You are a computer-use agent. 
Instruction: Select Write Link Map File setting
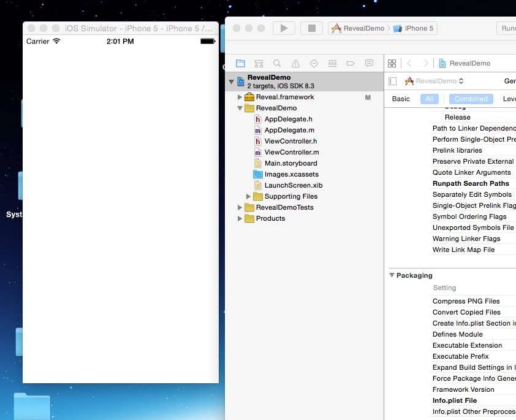pos(463,250)
